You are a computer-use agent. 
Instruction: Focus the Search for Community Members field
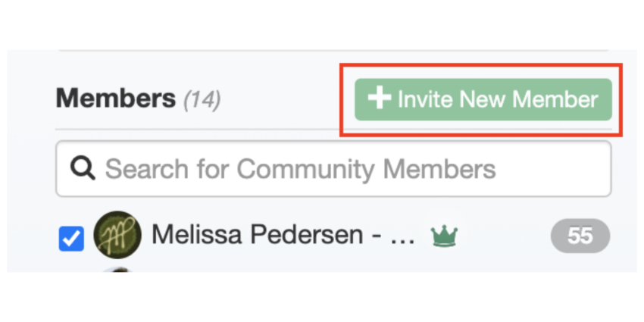point(333,168)
